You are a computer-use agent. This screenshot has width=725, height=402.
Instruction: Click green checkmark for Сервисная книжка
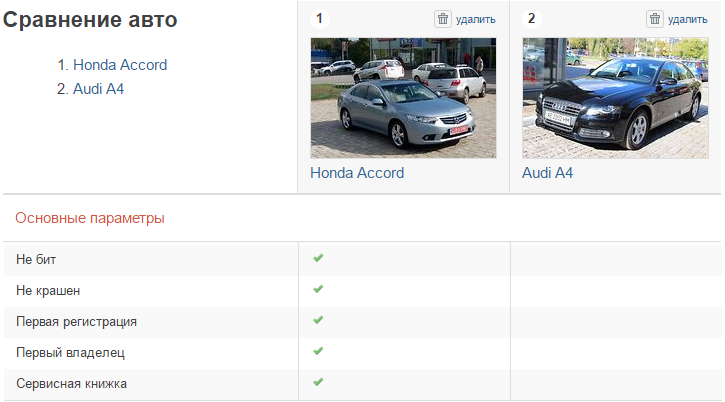pyautogui.click(x=318, y=382)
